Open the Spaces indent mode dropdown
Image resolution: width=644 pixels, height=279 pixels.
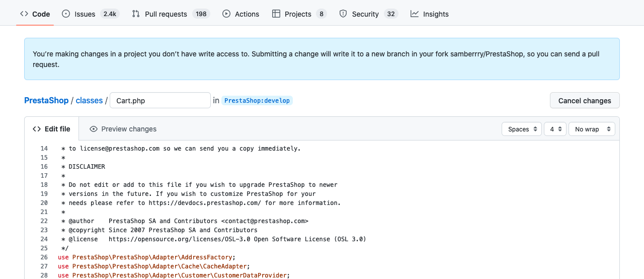tap(522, 129)
